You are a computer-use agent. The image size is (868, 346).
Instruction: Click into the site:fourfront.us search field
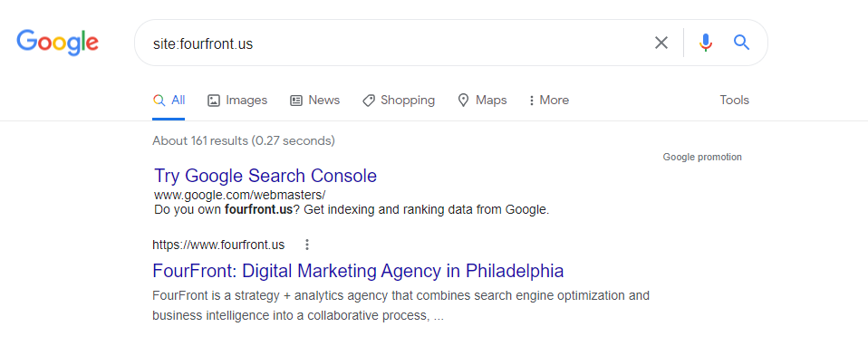coord(393,43)
